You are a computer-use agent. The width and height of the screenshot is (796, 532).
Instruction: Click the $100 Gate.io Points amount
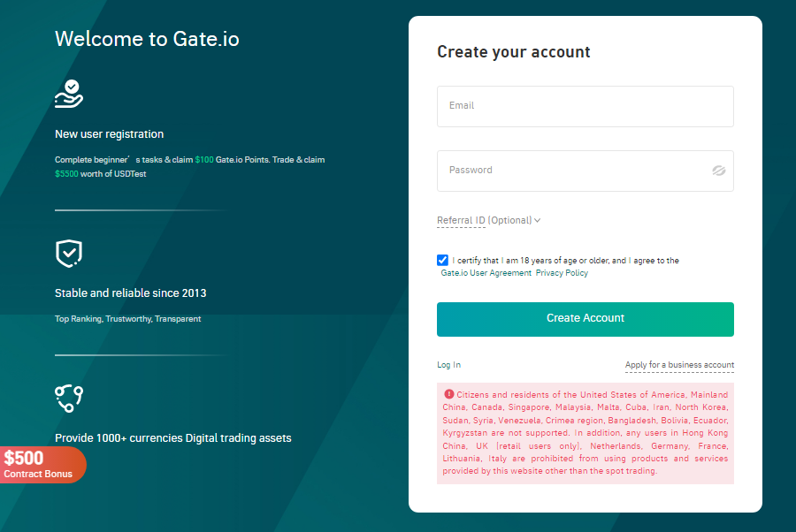click(204, 160)
